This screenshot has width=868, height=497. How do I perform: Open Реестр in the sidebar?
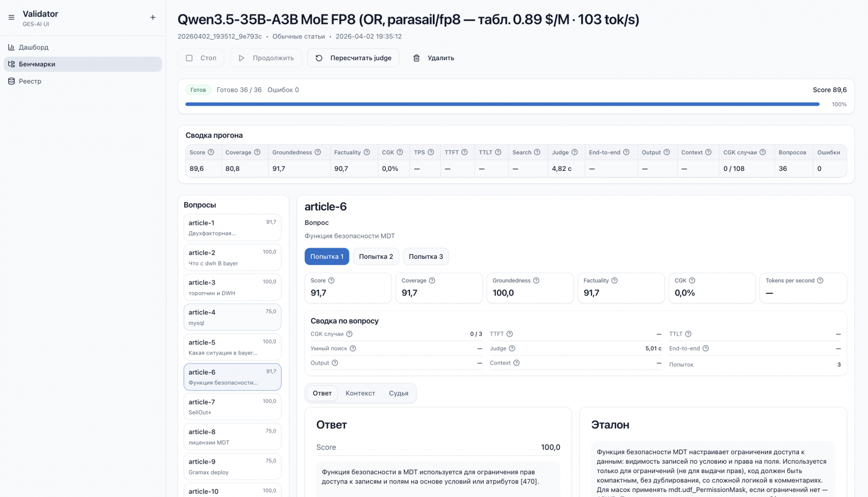click(30, 81)
